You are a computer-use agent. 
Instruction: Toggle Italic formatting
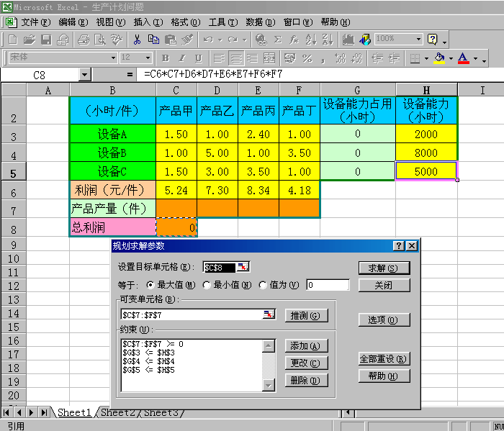coord(182,58)
